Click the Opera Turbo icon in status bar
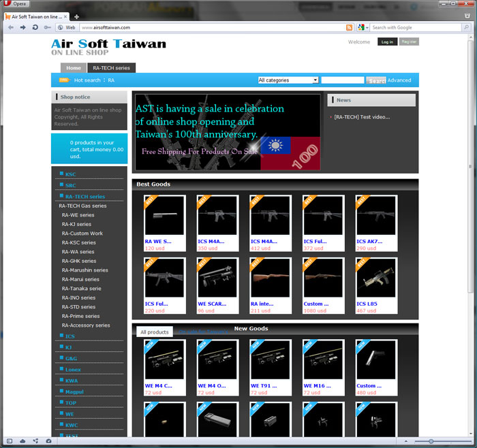 pyautogui.click(x=48, y=441)
